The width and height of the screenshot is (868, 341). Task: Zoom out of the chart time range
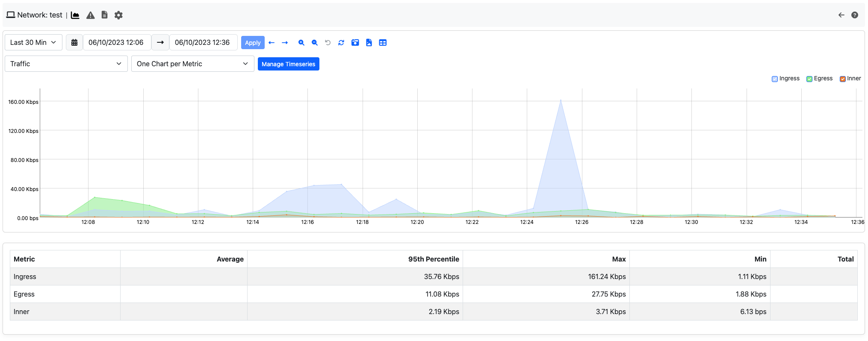point(315,43)
